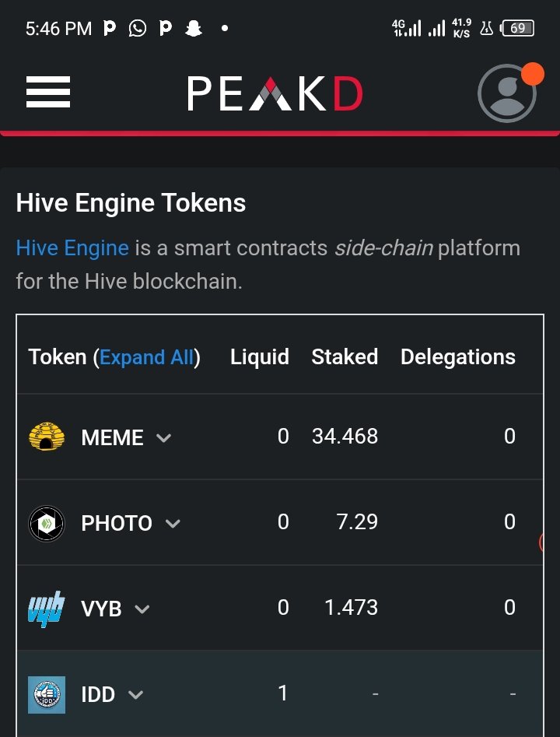Tap the battery indicator in status bar

[516, 29]
